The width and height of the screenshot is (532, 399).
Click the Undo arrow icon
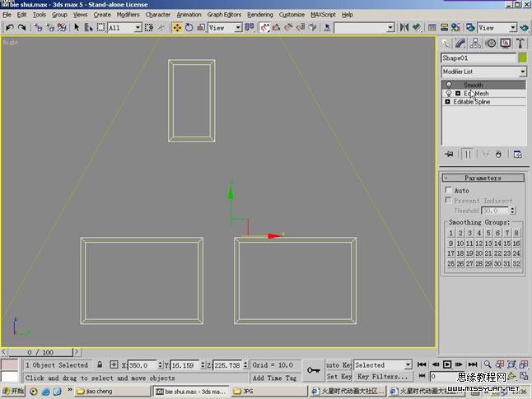[x=10, y=27]
